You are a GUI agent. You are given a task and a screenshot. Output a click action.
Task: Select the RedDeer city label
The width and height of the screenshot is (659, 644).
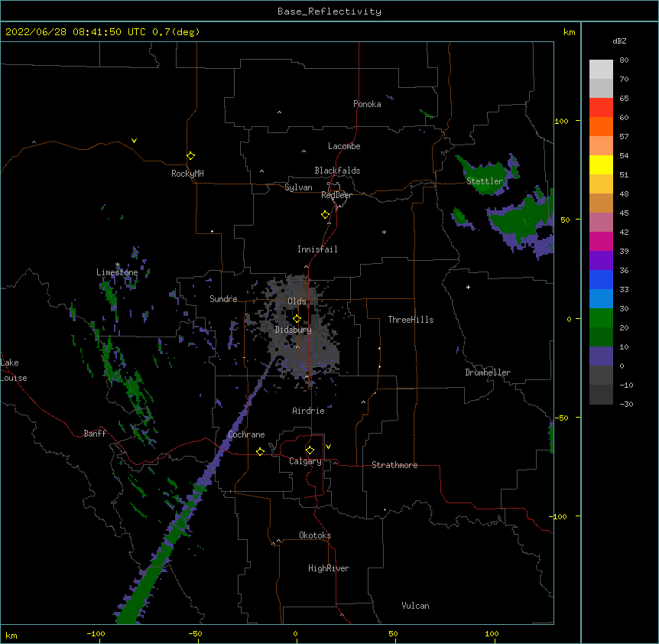336,195
